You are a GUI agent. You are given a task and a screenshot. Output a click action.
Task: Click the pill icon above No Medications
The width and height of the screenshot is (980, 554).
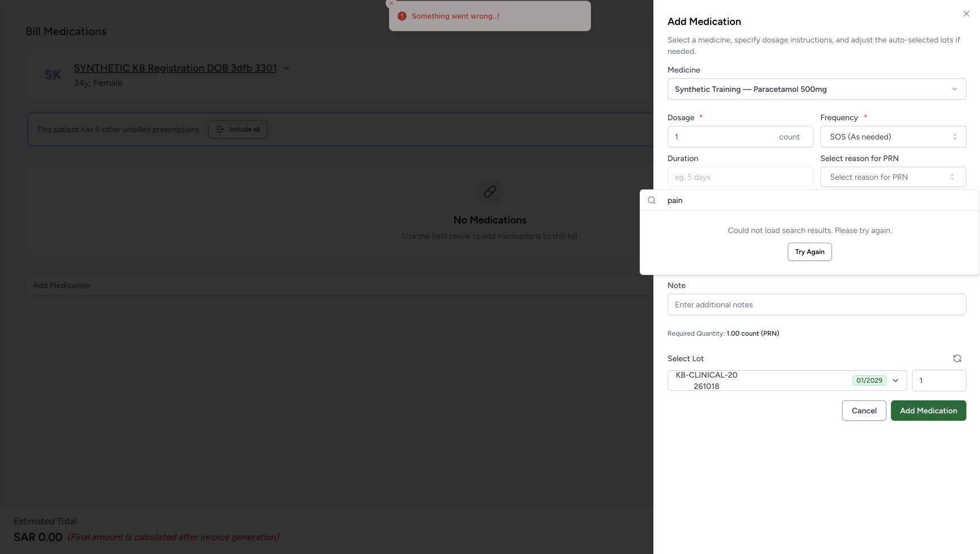pyautogui.click(x=490, y=192)
